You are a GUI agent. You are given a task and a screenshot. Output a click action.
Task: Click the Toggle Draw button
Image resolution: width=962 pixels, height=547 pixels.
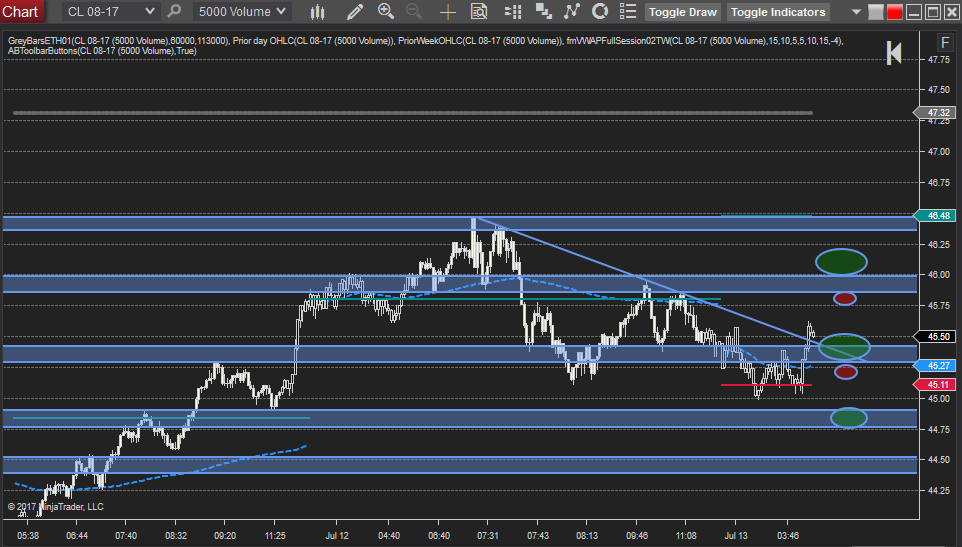682,12
